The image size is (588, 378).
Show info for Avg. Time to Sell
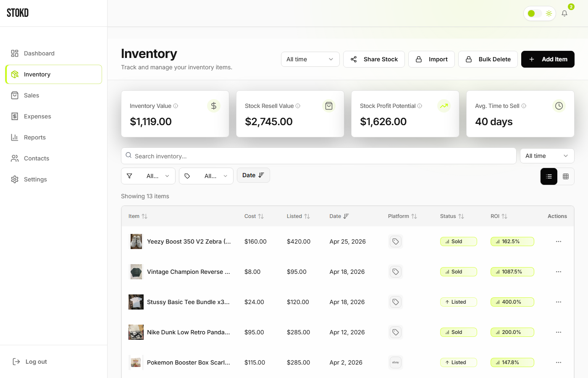click(x=524, y=106)
